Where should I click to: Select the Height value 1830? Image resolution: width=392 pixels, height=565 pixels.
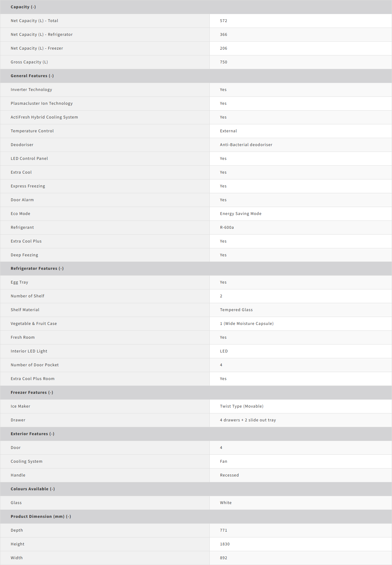225,544
